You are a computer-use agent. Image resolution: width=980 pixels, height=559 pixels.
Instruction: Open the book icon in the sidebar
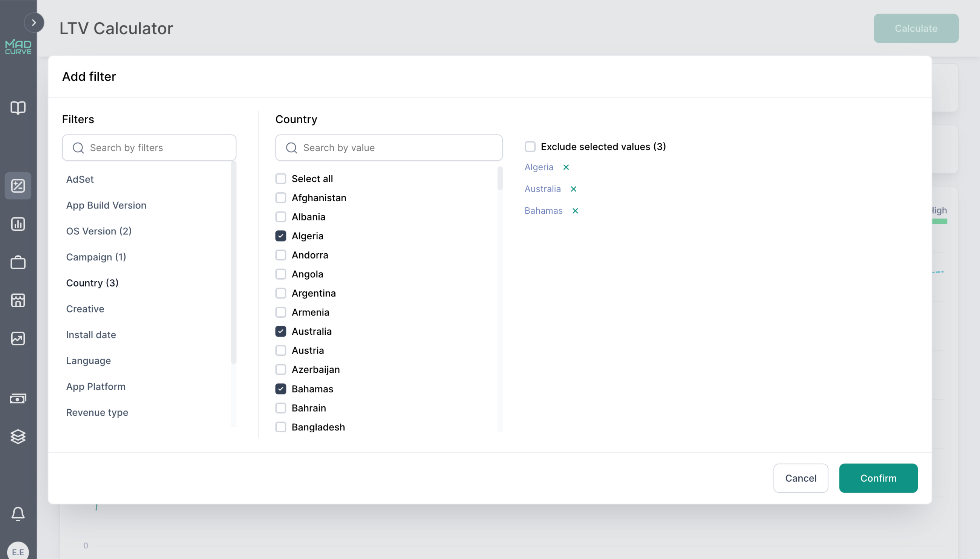click(18, 108)
